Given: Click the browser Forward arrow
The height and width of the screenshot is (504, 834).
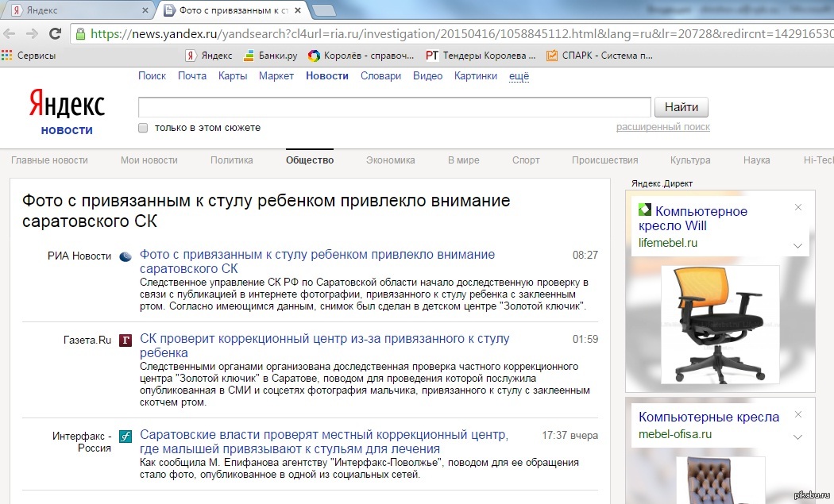Looking at the screenshot, I should coord(32,34).
